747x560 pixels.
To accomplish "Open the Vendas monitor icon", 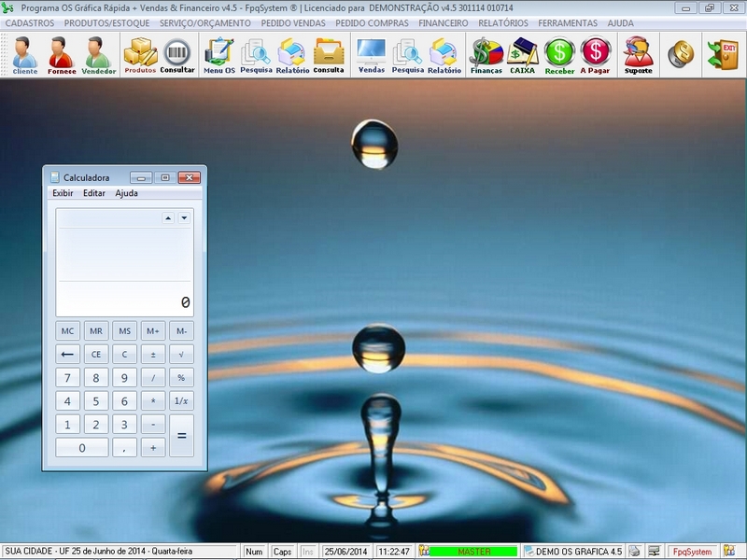I will pyautogui.click(x=371, y=54).
